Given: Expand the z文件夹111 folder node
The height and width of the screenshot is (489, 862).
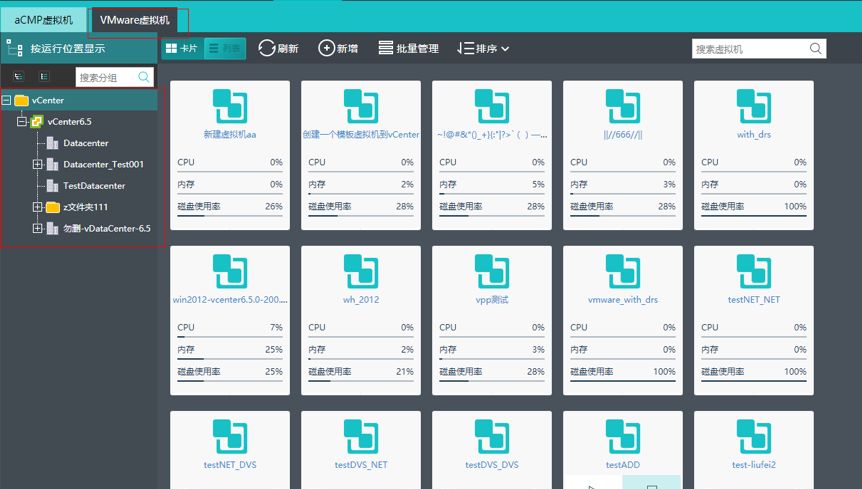Looking at the screenshot, I should [37, 207].
